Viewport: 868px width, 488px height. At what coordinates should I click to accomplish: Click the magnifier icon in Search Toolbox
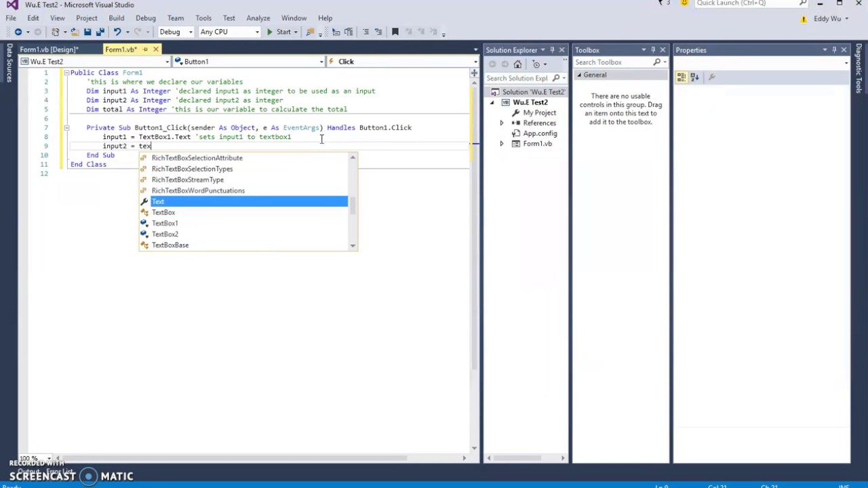click(x=656, y=62)
